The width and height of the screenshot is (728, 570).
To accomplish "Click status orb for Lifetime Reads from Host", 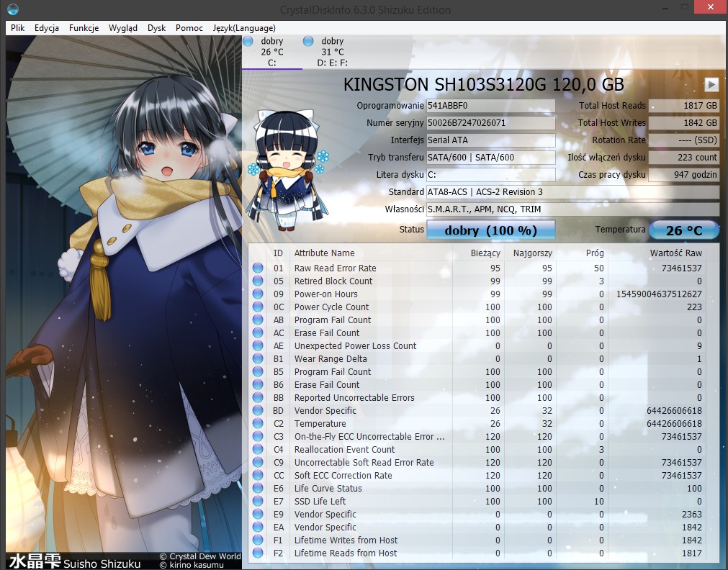I will [x=258, y=553].
